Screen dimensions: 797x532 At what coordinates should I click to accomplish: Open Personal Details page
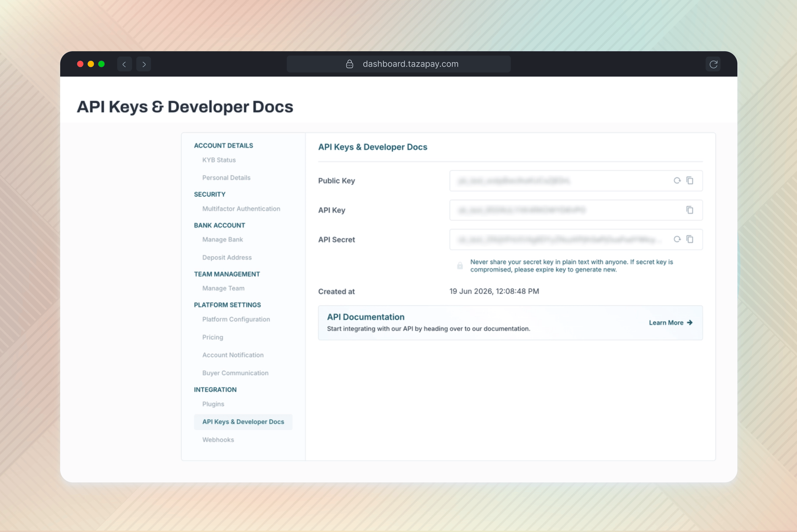[x=226, y=178]
